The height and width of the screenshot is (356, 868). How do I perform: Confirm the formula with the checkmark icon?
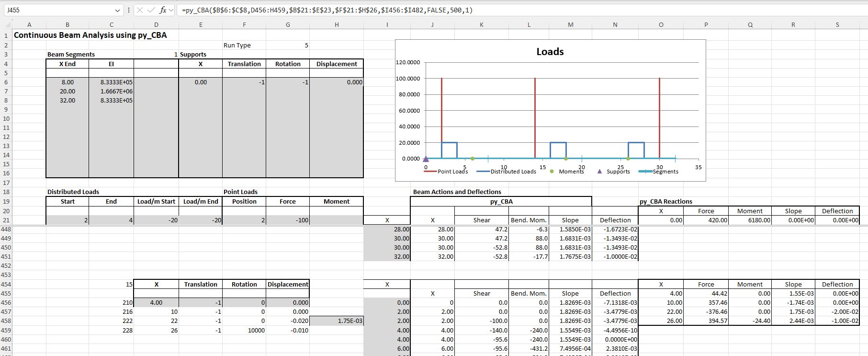[x=151, y=10]
